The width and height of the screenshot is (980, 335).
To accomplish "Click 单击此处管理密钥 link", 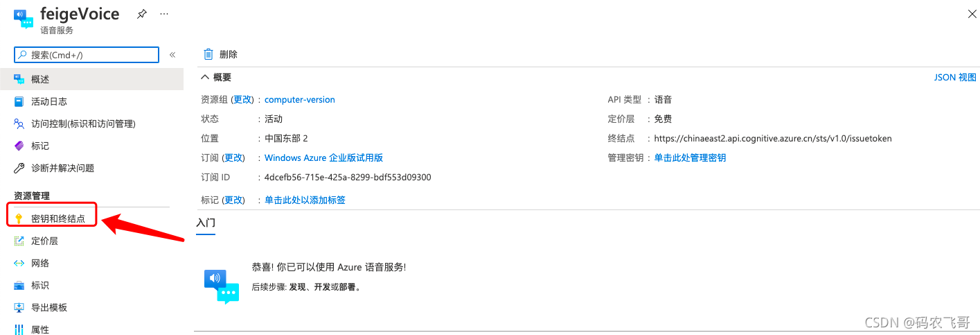I will click(x=690, y=158).
